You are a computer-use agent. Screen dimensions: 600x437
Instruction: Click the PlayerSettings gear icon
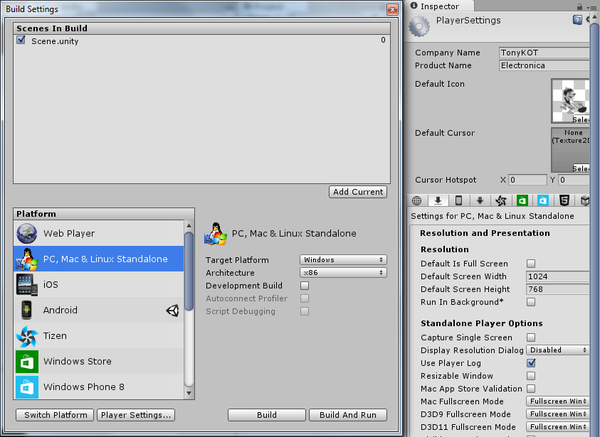(x=419, y=26)
